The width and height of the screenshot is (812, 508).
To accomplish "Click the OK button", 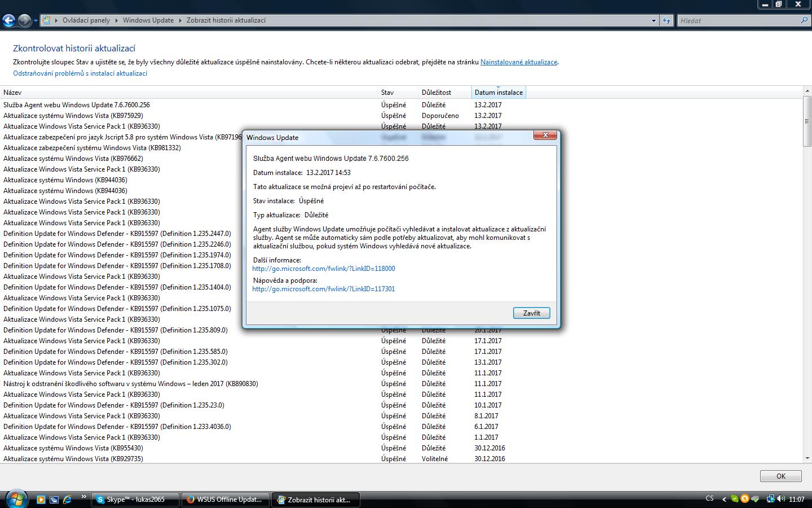I will (x=781, y=476).
